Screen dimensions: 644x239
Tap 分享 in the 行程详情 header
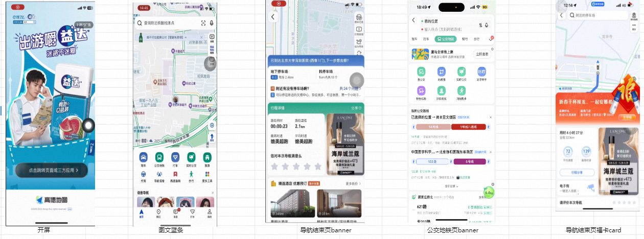pos(355,108)
